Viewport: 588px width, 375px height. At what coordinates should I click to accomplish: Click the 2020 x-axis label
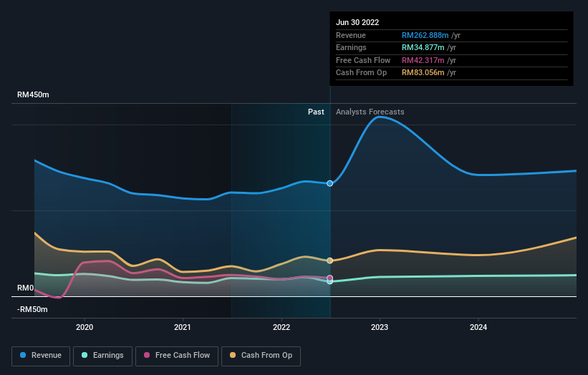(x=85, y=327)
